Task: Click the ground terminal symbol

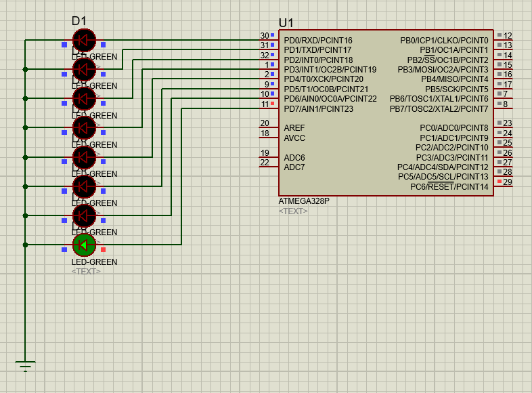Action: [x=25, y=366]
